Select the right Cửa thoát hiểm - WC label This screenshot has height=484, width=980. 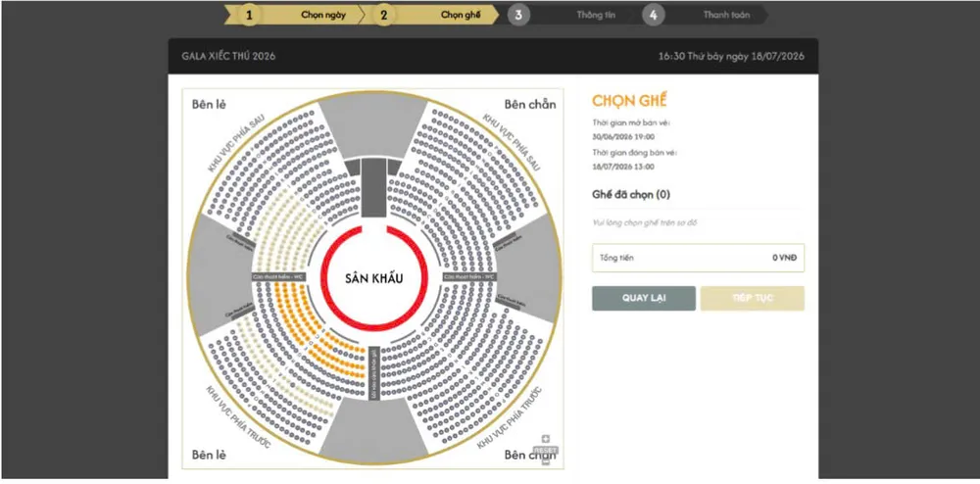click(x=468, y=276)
